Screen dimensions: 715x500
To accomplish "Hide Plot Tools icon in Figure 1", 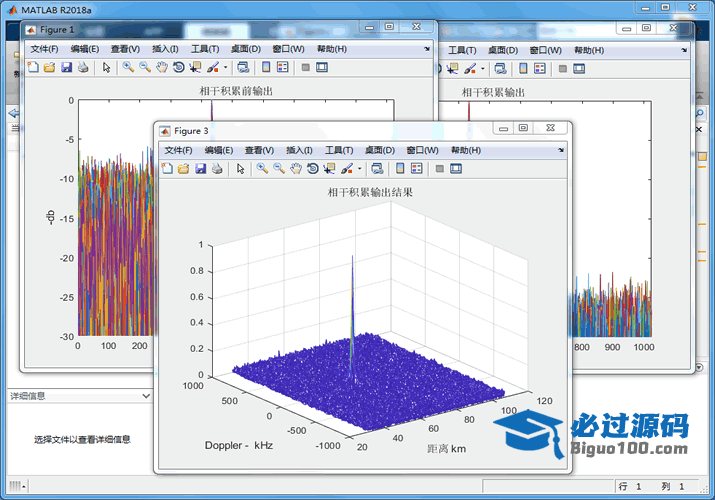I will [306, 67].
